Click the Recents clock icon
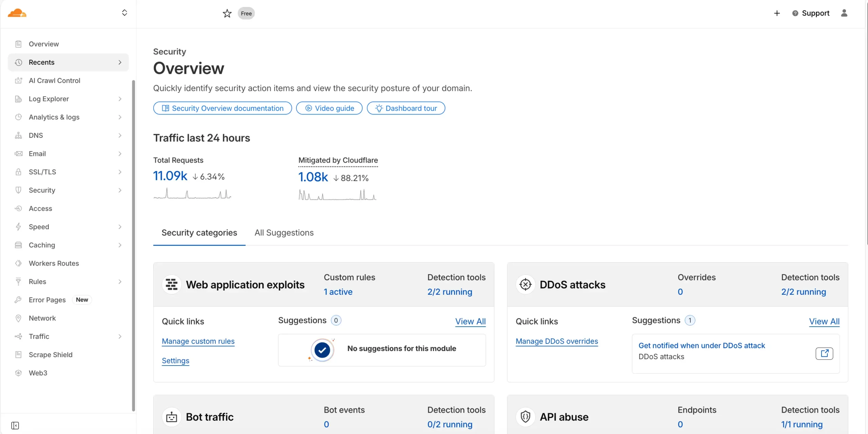The width and height of the screenshot is (868, 434). pyautogui.click(x=18, y=62)
